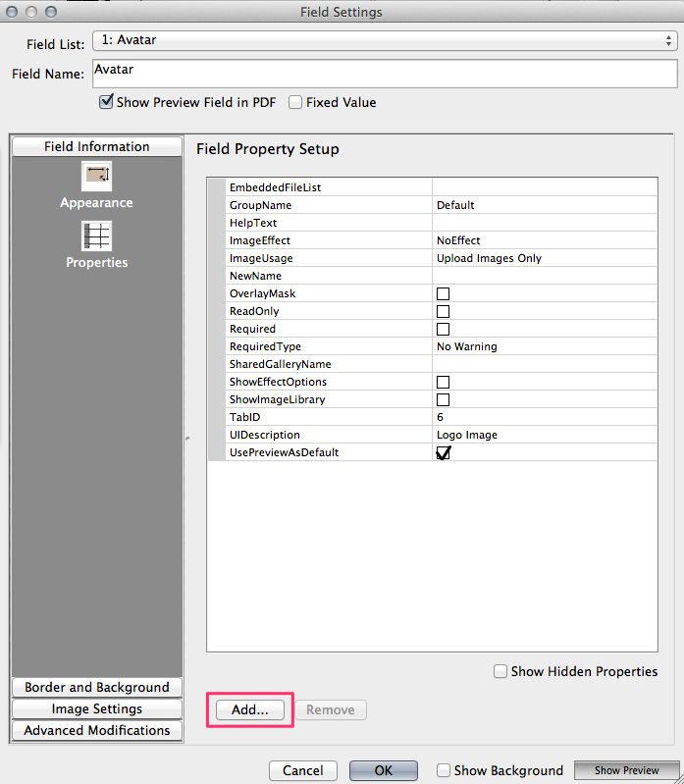Enable the ReadOnly property checkbox
Screen dimensions: 684x784
443,311
